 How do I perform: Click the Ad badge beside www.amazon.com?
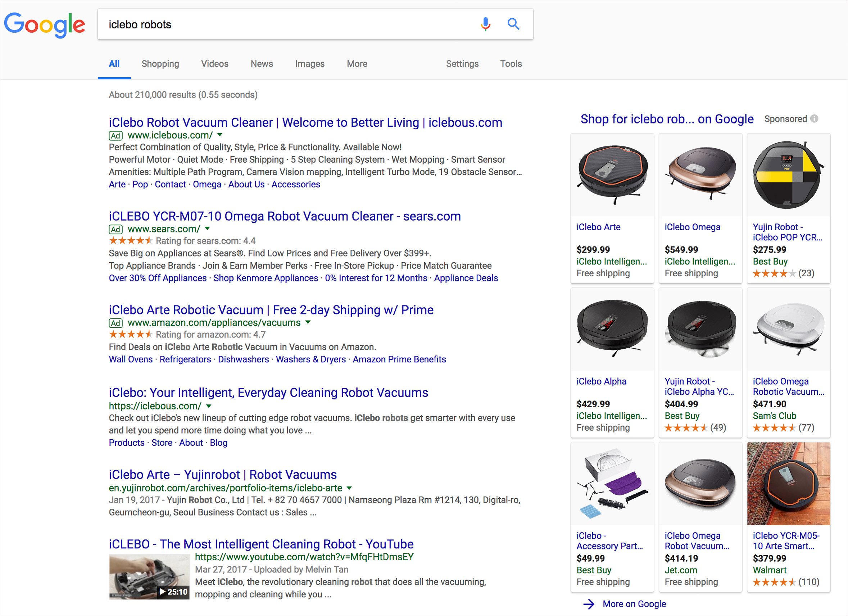point(115,323)
